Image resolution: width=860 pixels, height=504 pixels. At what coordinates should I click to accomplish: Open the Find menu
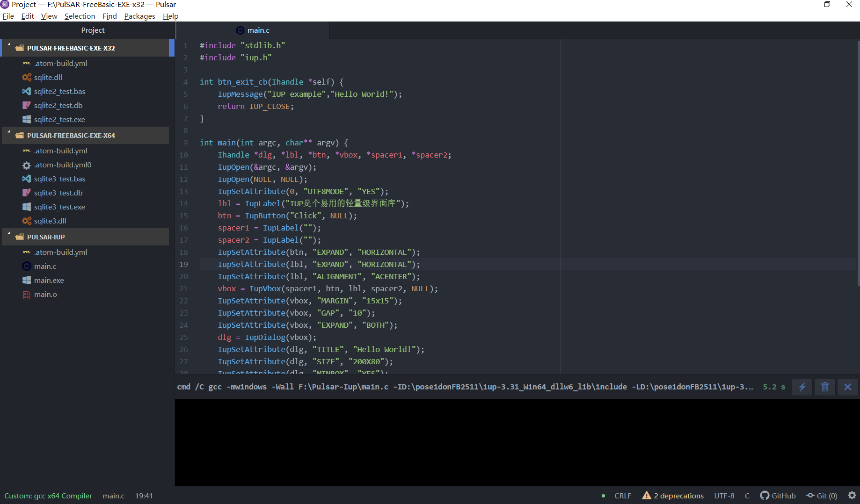click(109, 16)
